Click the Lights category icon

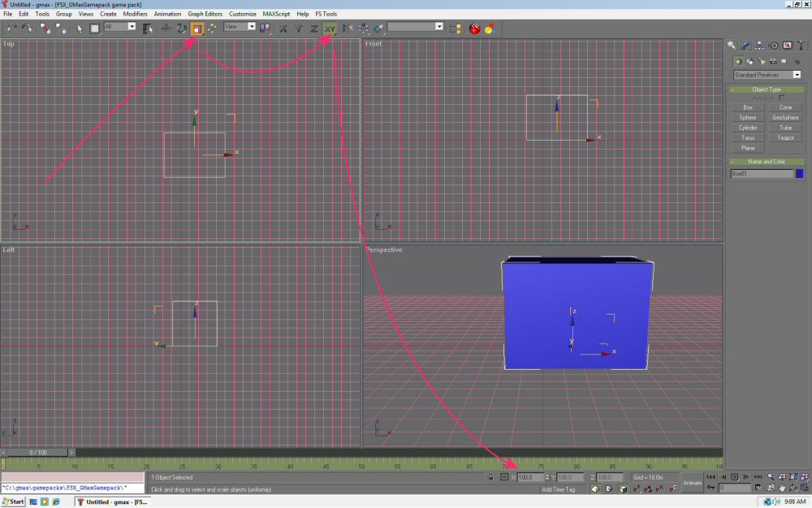click(x=762, y=61)
